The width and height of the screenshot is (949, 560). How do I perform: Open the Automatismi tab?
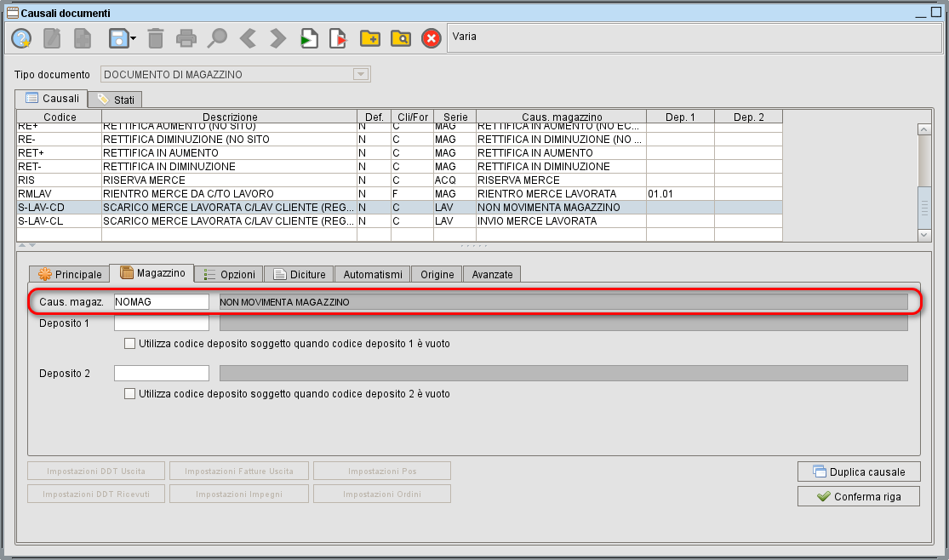[x=372, y=274]
